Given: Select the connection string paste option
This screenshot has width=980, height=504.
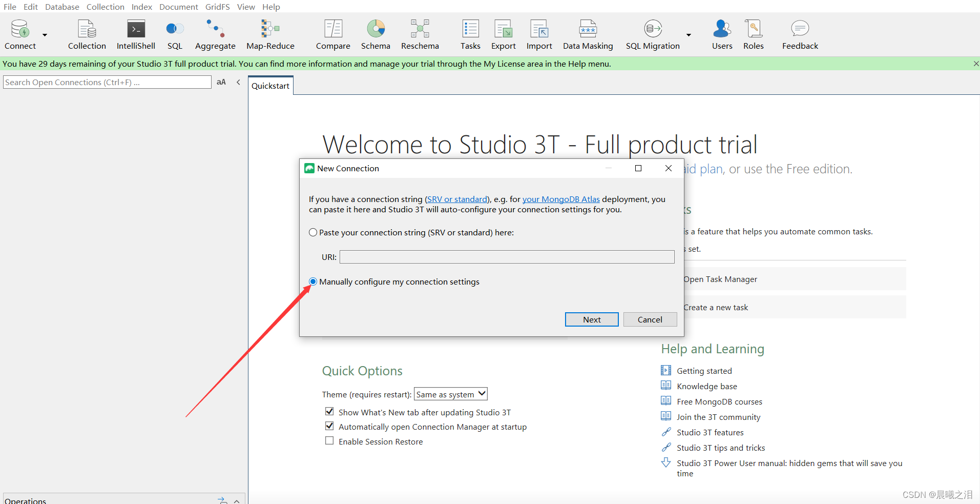Looking at the screenshot, I should (313, 232).
